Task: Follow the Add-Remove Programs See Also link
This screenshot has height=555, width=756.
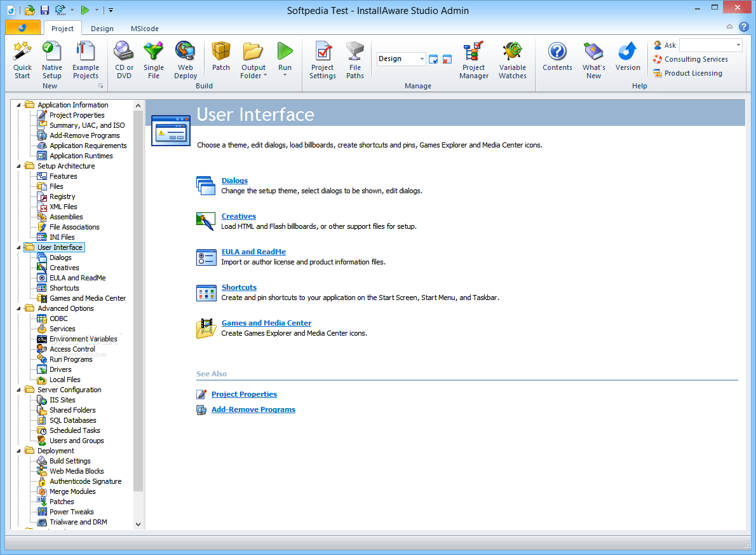Action: (x=253, y=409)
